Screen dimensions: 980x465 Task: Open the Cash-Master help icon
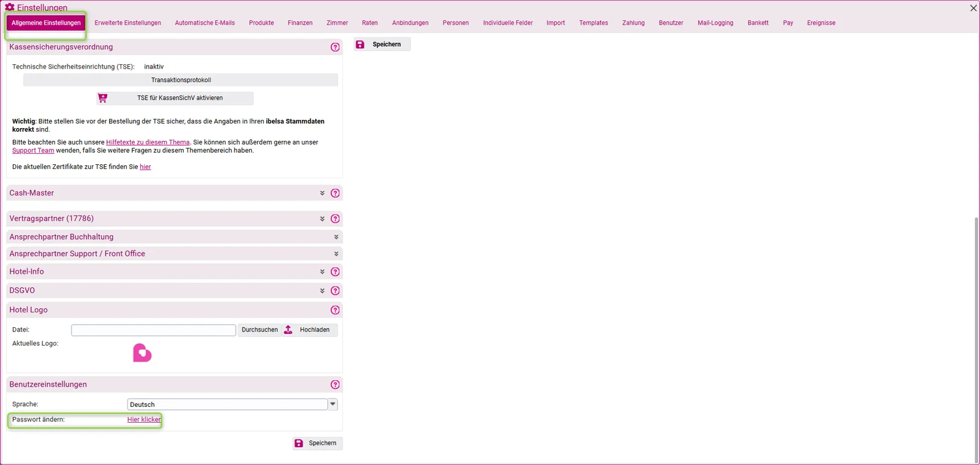coord(335,193)
